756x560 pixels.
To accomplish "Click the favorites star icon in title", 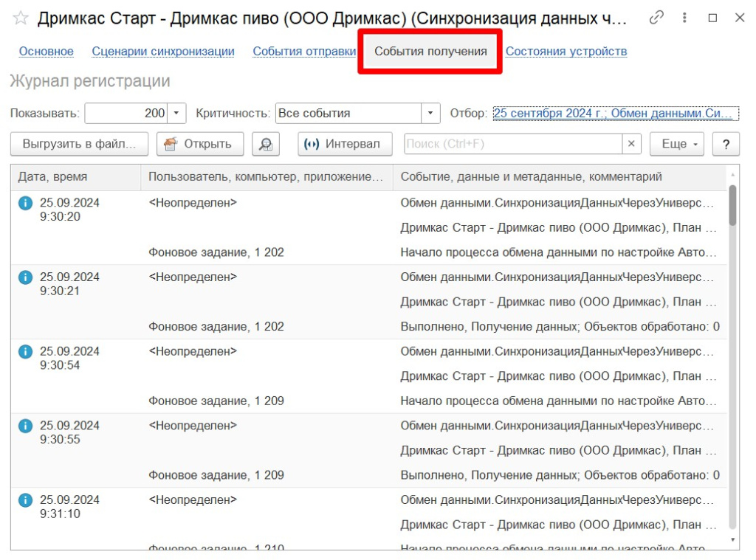I will pyautogui.click(x=21, y=18).
